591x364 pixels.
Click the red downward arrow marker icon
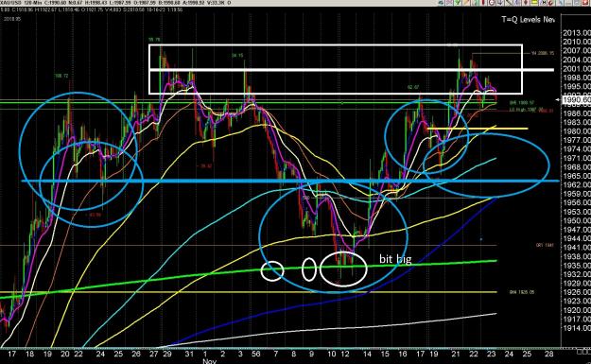526,2
